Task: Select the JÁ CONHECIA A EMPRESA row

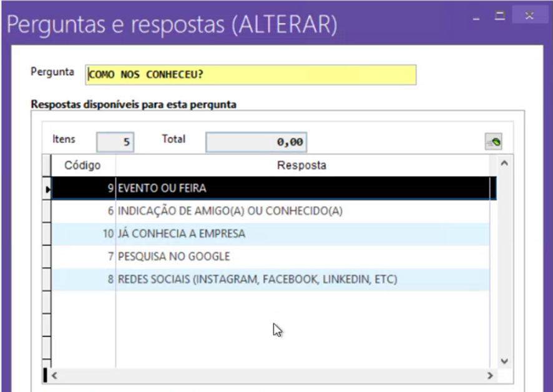Action: click(250, 233)
